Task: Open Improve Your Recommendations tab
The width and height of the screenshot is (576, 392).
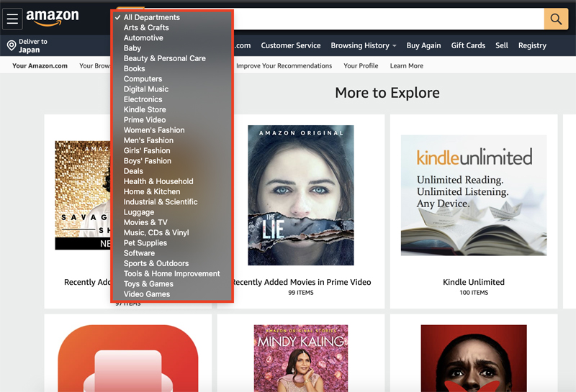Action: [x=284, y=66]
